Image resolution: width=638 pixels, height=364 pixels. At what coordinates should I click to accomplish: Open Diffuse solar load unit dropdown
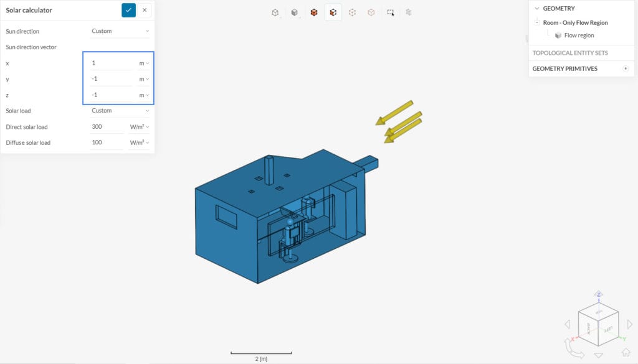point(140,142)
